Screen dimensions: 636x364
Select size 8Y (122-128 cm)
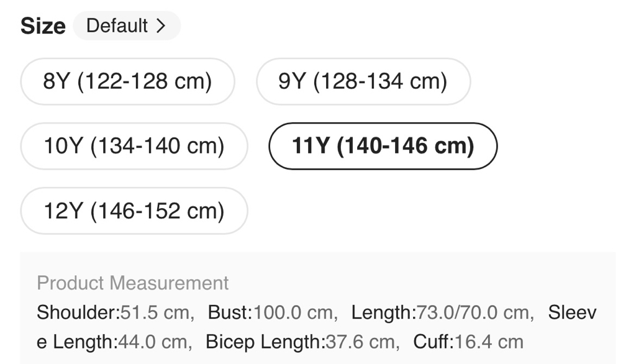click(x=127, y=81)
